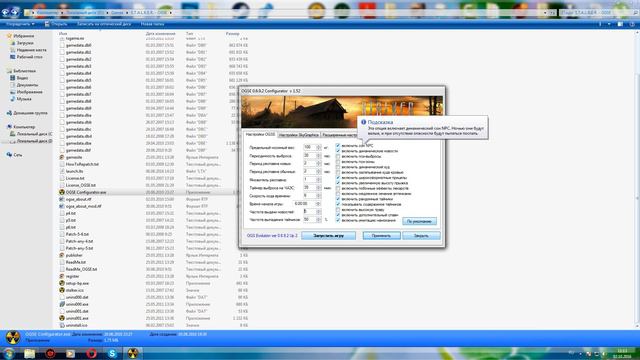Click 'Открыть' in the Explorer toolbar
Image resolution: width=640 pixels, height=360 pixels.
[56, 24]
